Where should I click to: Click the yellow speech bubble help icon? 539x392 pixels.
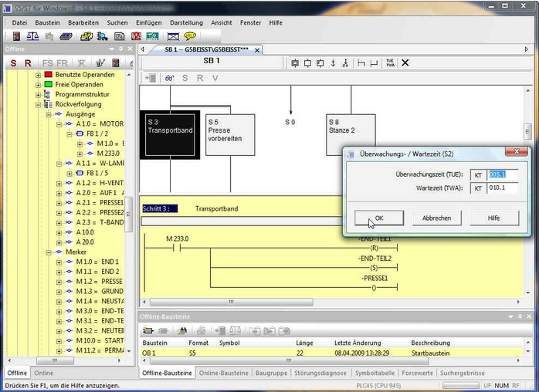click(x=190, y=35)
